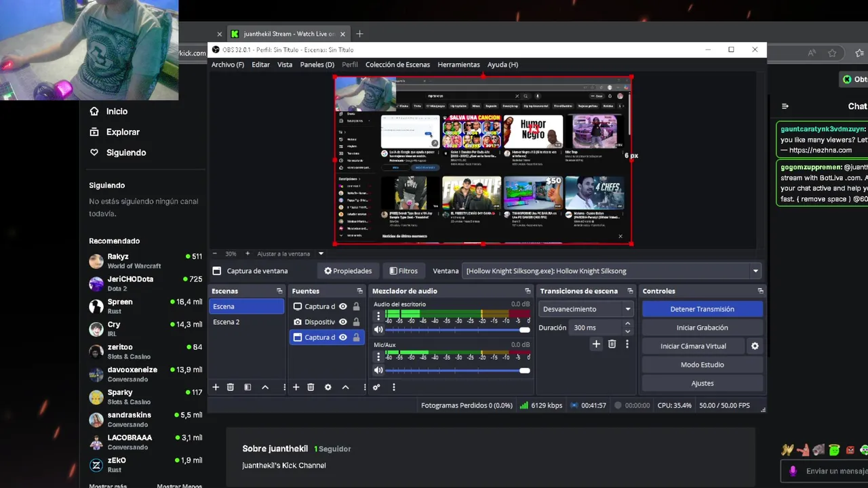868x488 pixels.
Task: Open Modo Estudio
Action: pyautogui.click(x=702, y=365)
